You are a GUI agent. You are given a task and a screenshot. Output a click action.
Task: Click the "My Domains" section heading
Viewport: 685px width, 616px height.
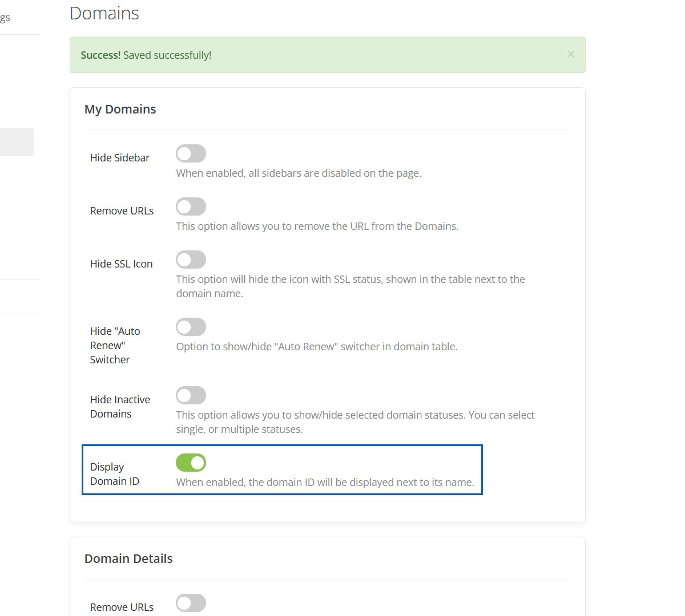pos(120,110)
